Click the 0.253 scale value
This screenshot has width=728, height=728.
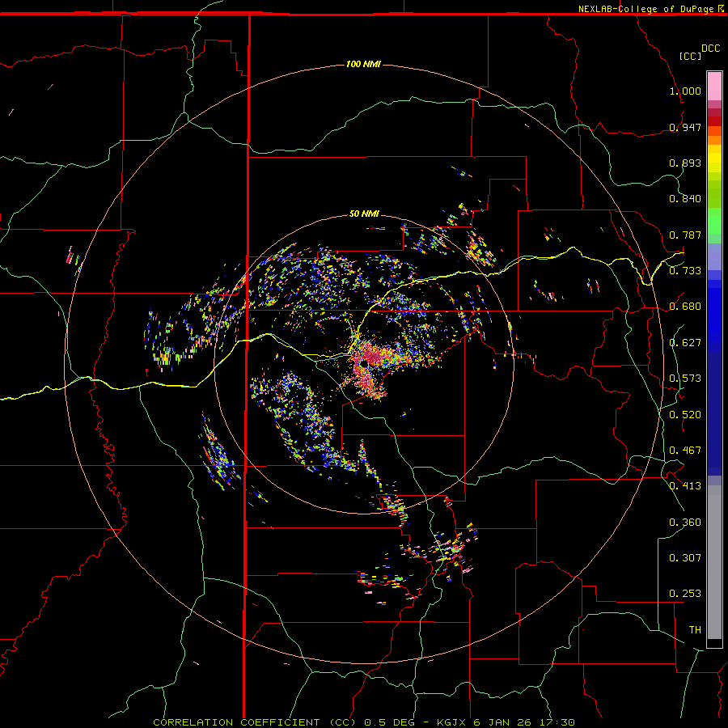click(685, 594)
